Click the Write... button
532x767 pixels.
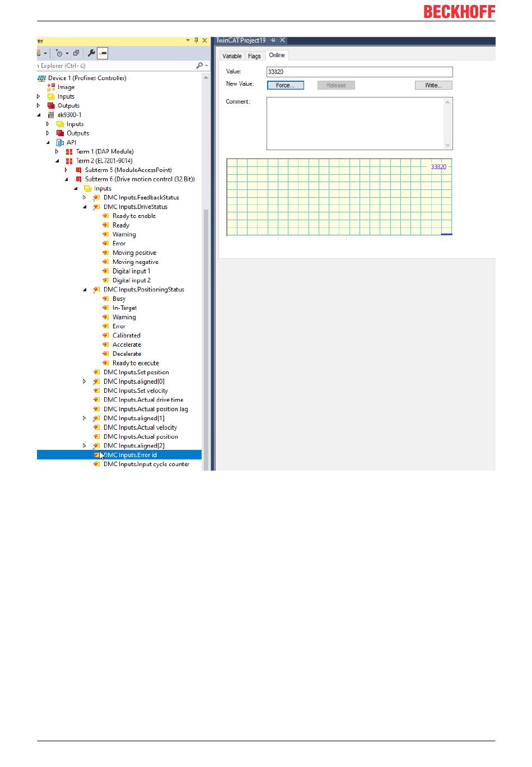pyautogui.click(x=433, y=85)
